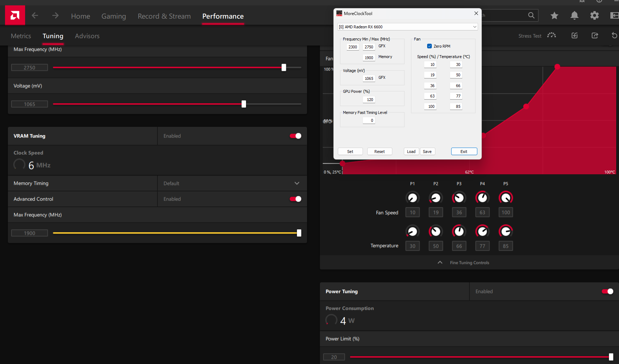Select the Tuning sub-tab
Image resolution: width=619 pixels, height=364 pixels.
click(53, 36)
